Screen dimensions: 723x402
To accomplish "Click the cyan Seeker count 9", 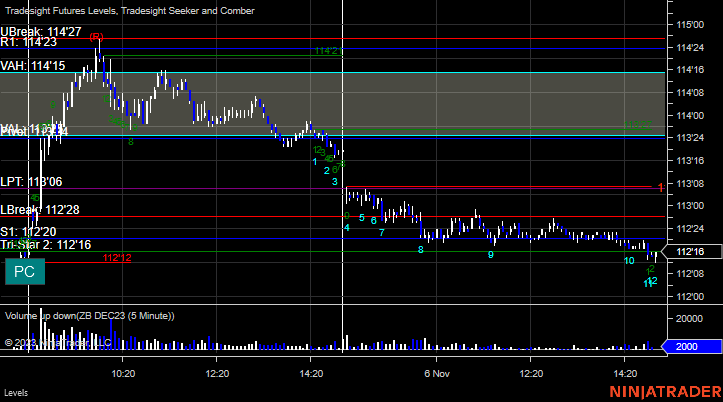I will click(x=491, y=254).
